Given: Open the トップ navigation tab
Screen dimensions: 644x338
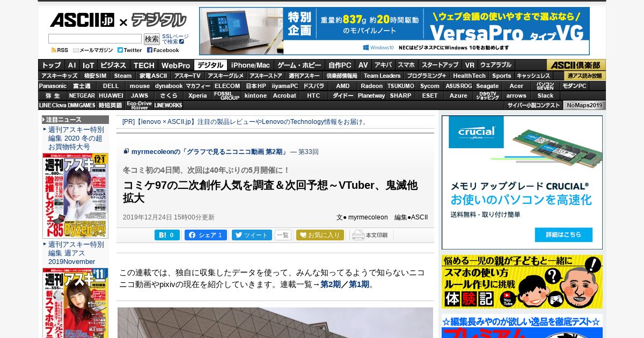Looking at the screenshot, I should 52,65.
